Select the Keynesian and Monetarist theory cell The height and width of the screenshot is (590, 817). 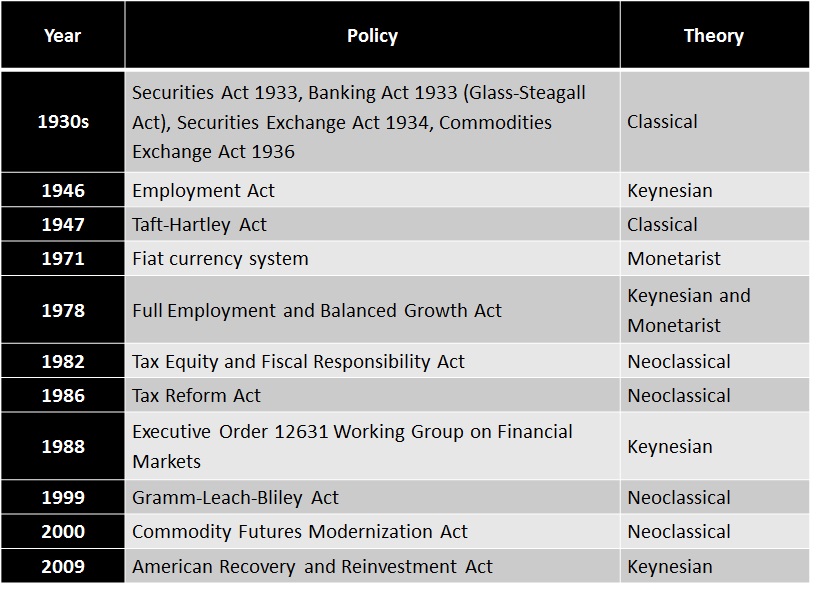pyautogui.click(x=688, y=310)
